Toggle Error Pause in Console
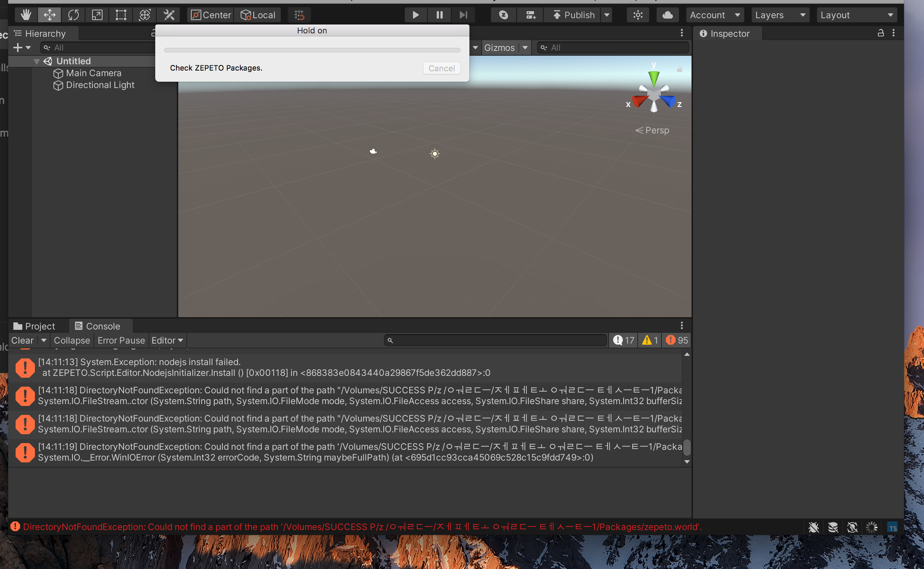Image resolution: width=924 pixels, height=569 pixels. pos(121,340)
